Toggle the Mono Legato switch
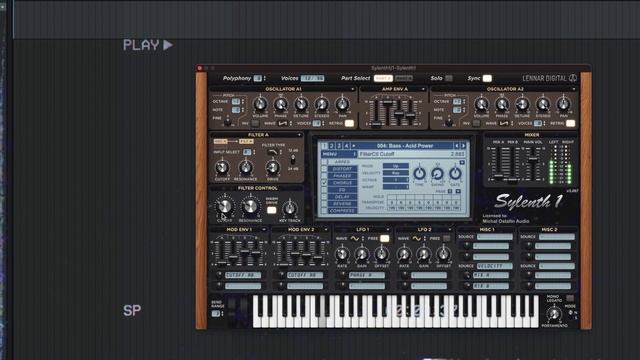This screenshot has height=360, width=640. tap(570, 298)
